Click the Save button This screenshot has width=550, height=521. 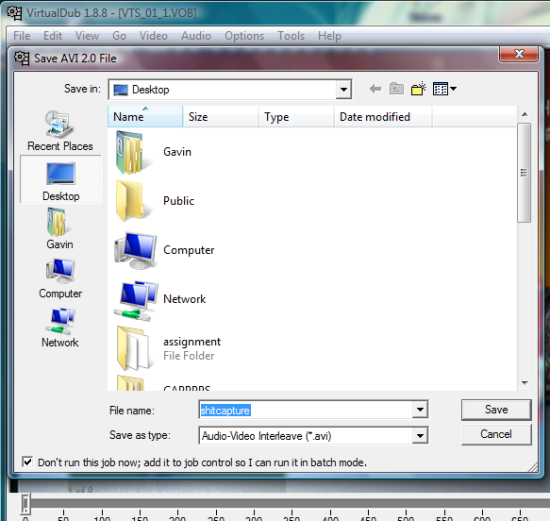click(496, 409)
